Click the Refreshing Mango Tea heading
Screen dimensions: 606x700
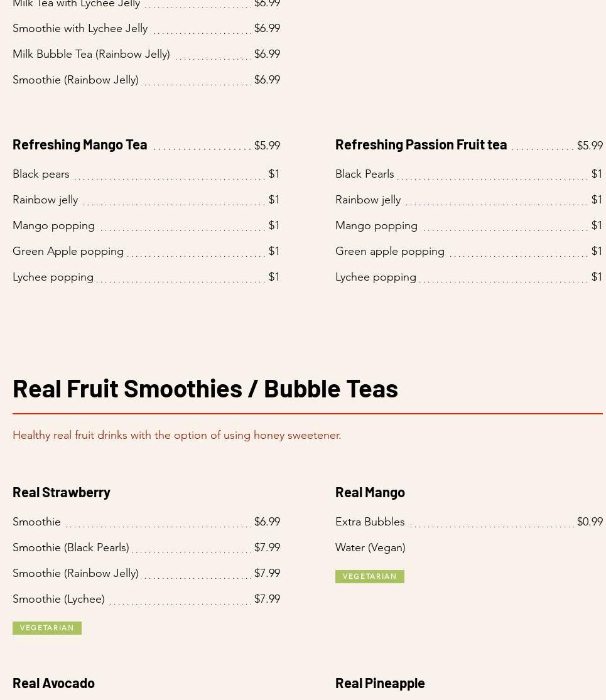(x=80, y=144)
